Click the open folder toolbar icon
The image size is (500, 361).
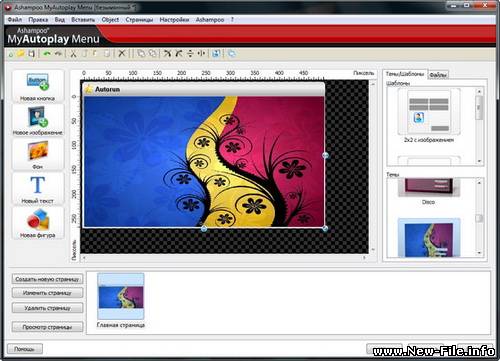tap(21, 53)
